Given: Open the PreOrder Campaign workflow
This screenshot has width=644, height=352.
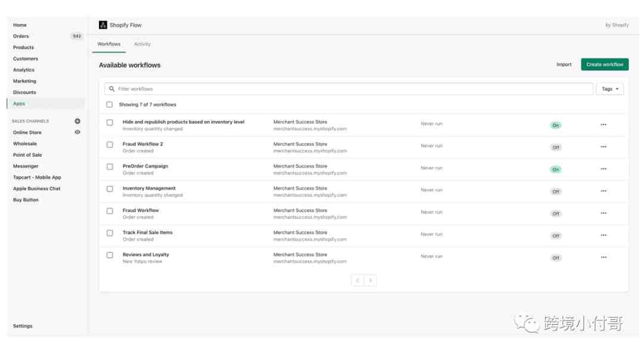Looking at the screenshot, I should coord(145,166).
